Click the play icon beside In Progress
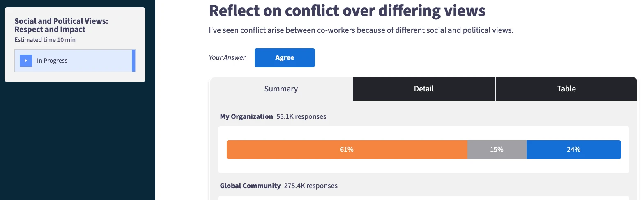Screen dimensions: 644x200 [x=25, y=61]
